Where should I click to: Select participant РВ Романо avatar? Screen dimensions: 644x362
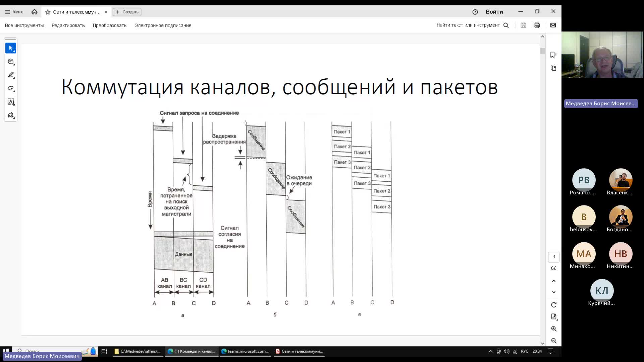tap(584, 180)
